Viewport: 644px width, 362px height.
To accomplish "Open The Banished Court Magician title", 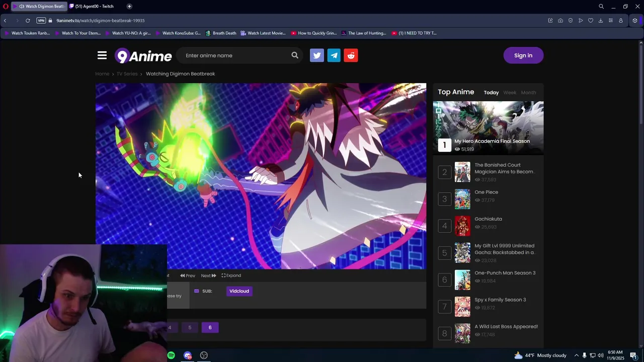I will point(504,168).
